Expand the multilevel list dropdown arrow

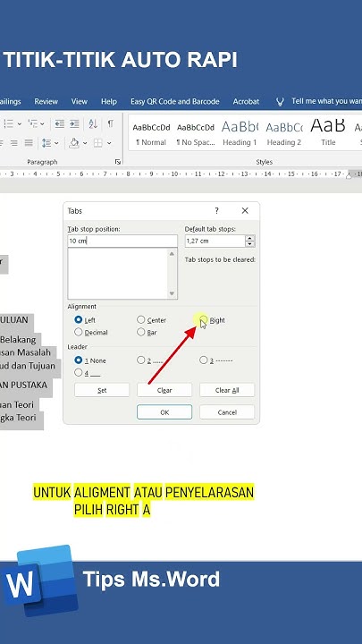[42, 123]
